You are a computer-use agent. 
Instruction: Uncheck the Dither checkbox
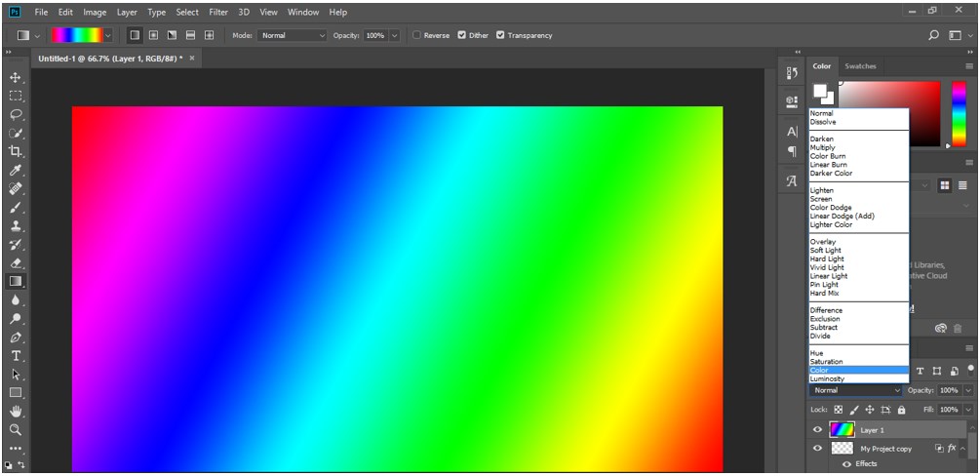(x=462, y=36)
